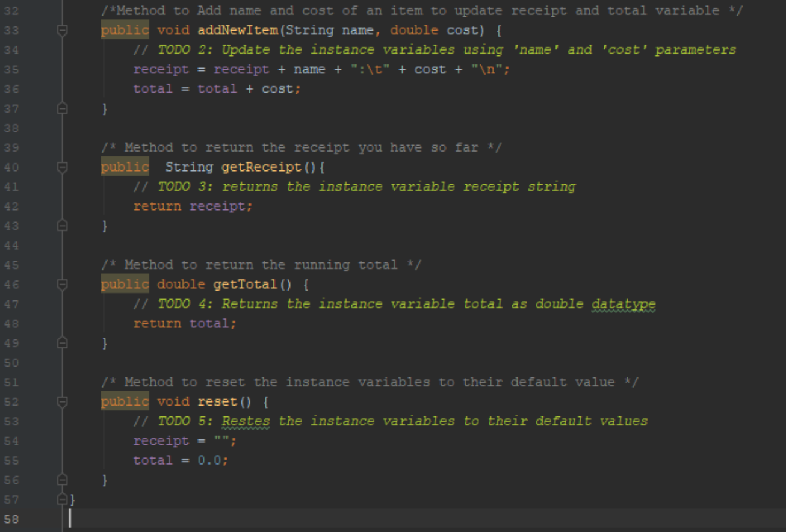Click total = 0.0 on line 55
The image size is (786, 532).
point(179,460)
